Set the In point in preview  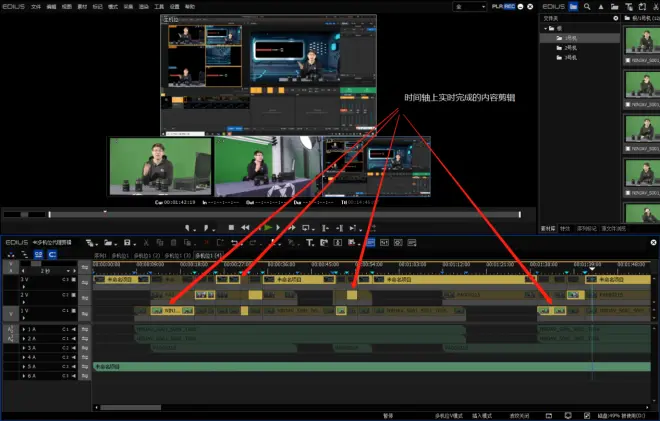coord(188,228)
